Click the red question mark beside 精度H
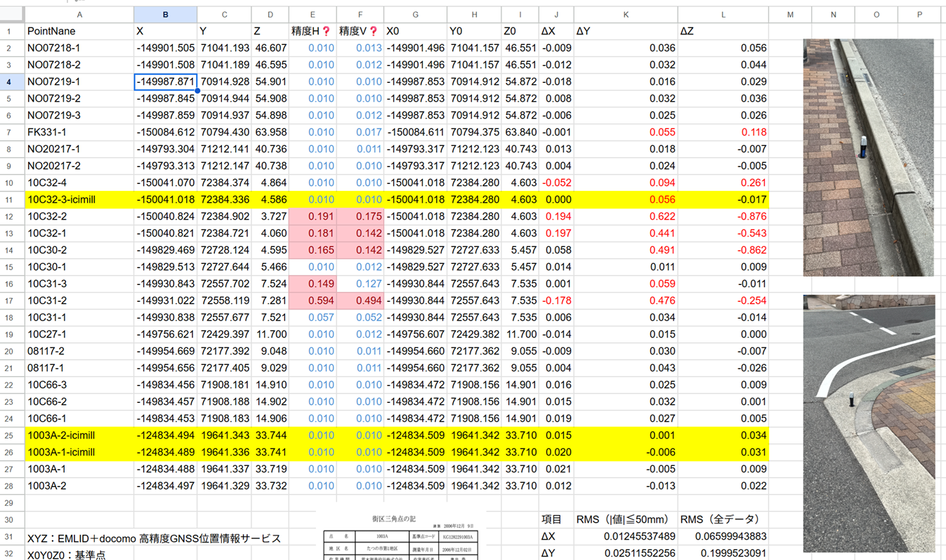Image resolution: width=946 pixels, height=560 pixels. coord(326,32)
